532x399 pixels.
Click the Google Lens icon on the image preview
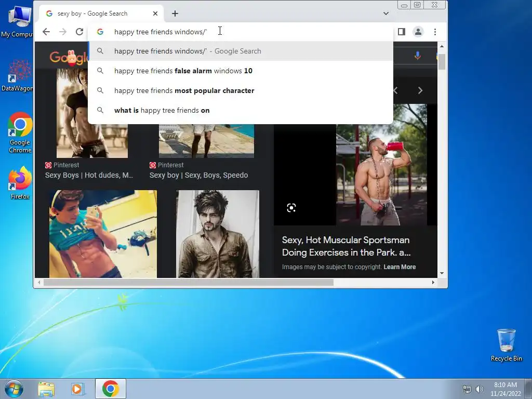(291, 208)
